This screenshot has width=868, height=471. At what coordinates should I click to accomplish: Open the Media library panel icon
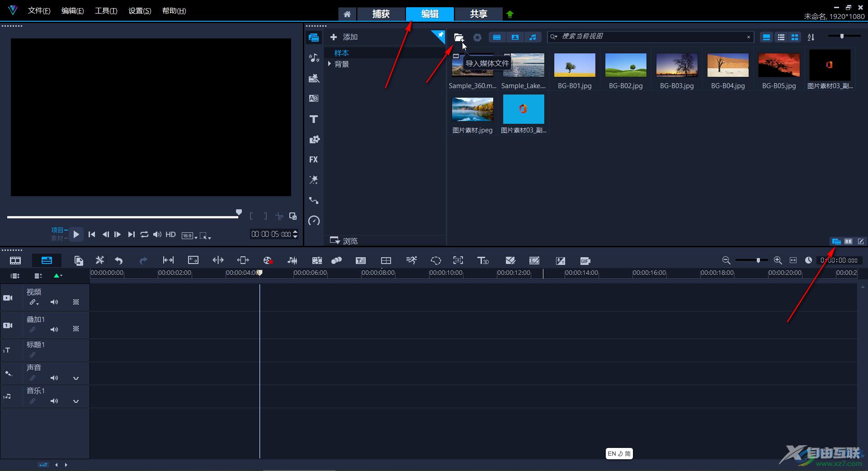314,38
